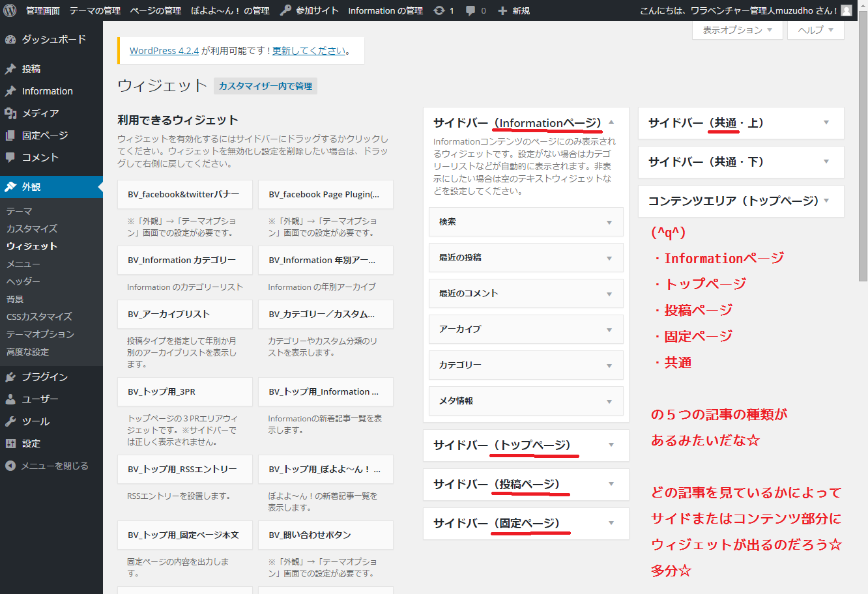This screenshot has height=594, width=868.
Task: Click テーマの管理 in the admin bar
Action: click(95, 10)
